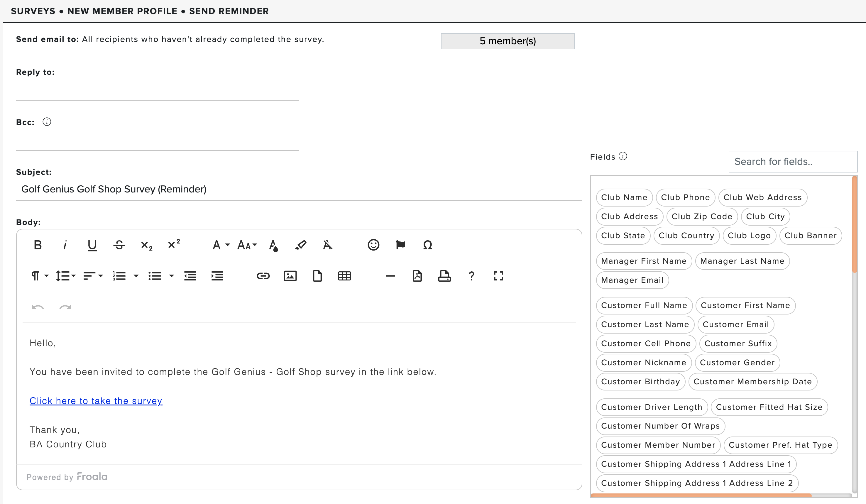
Task: Follow 'Click here to take the survey' link
Action: coord(96,401)
